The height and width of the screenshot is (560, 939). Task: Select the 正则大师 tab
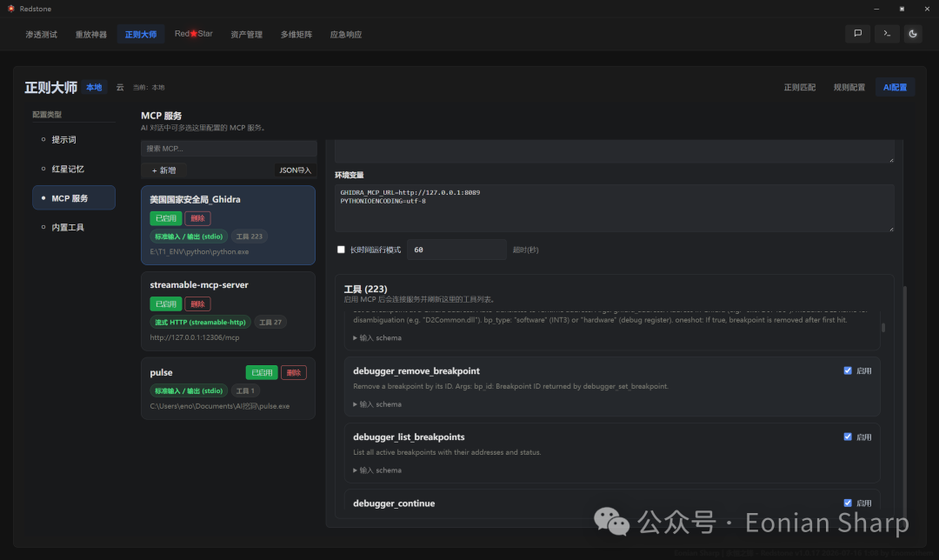(141, 34)
